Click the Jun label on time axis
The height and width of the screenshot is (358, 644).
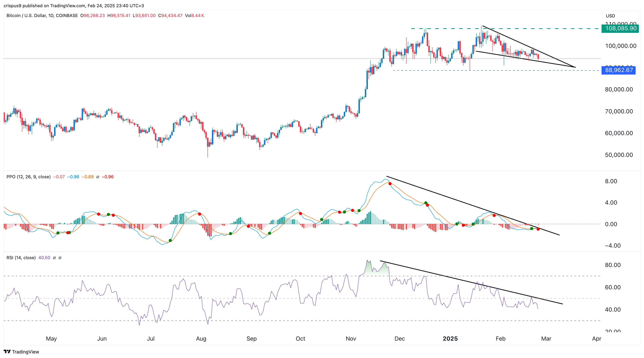tap(102, 338)
